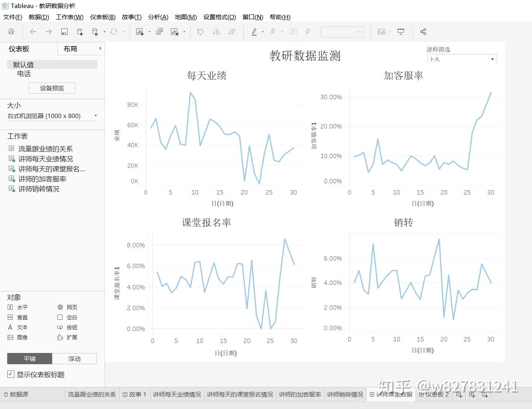532x409 pixels.
Task: Click the group members paperclip icon
Action: tap(273, 32)
